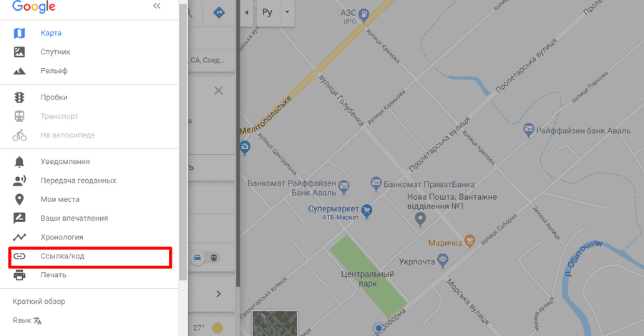644x336 pixels.
Task: Select the Карта map view
Action: pyautogui.click(x=89, y=33)
